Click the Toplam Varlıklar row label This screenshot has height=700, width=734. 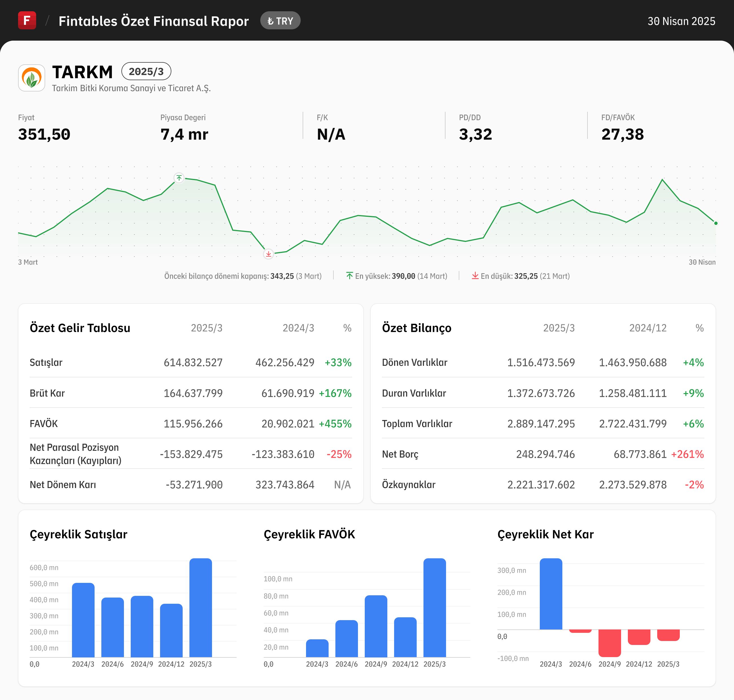[417, 424]
